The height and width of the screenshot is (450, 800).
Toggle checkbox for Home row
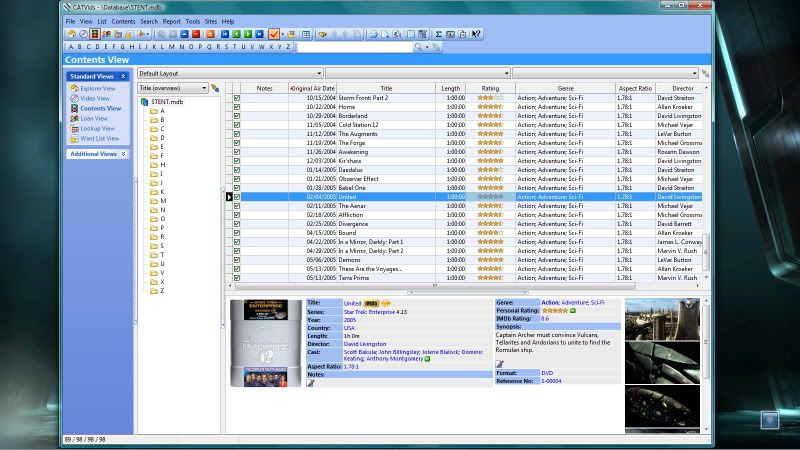point(237,107)
